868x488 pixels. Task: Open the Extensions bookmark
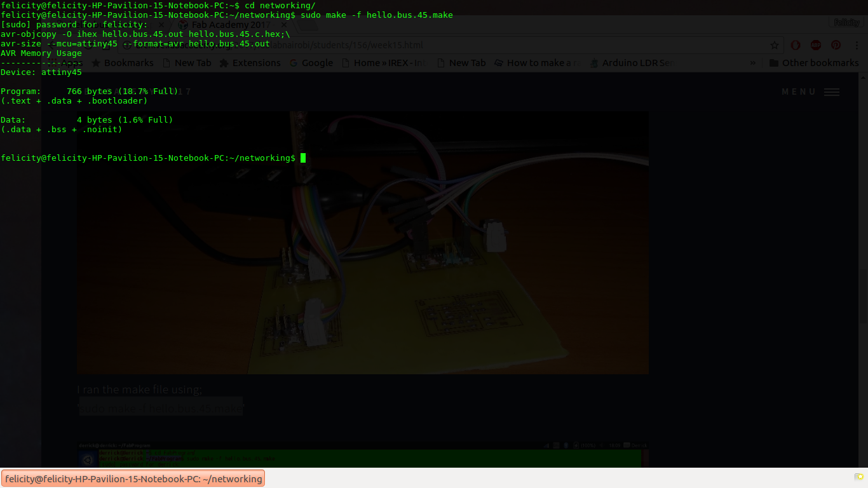point(250,63)
